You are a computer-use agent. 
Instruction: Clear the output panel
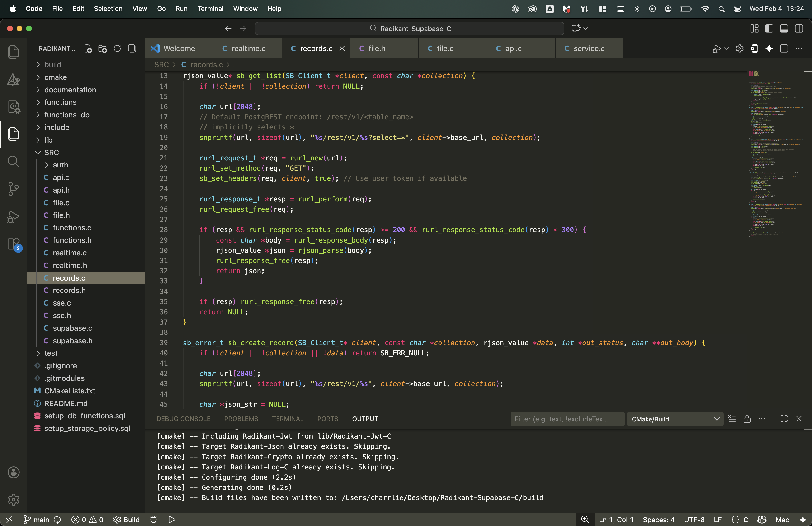732,419
